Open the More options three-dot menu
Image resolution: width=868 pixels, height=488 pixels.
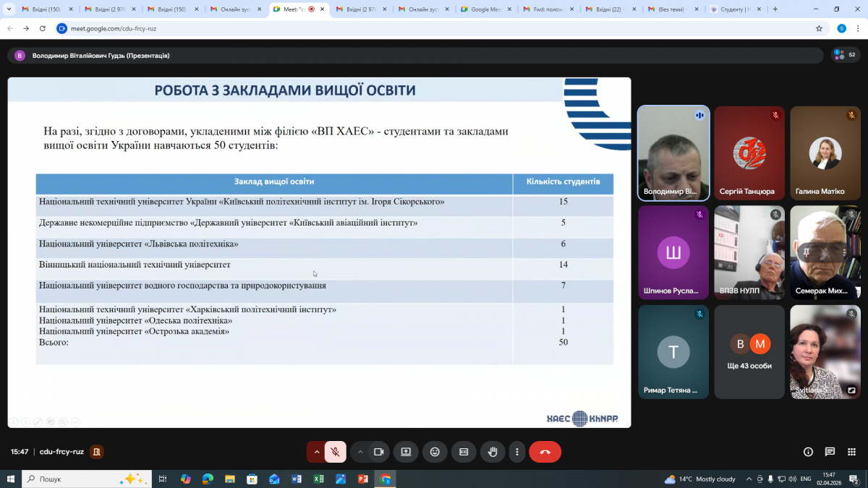click(516, 452)
